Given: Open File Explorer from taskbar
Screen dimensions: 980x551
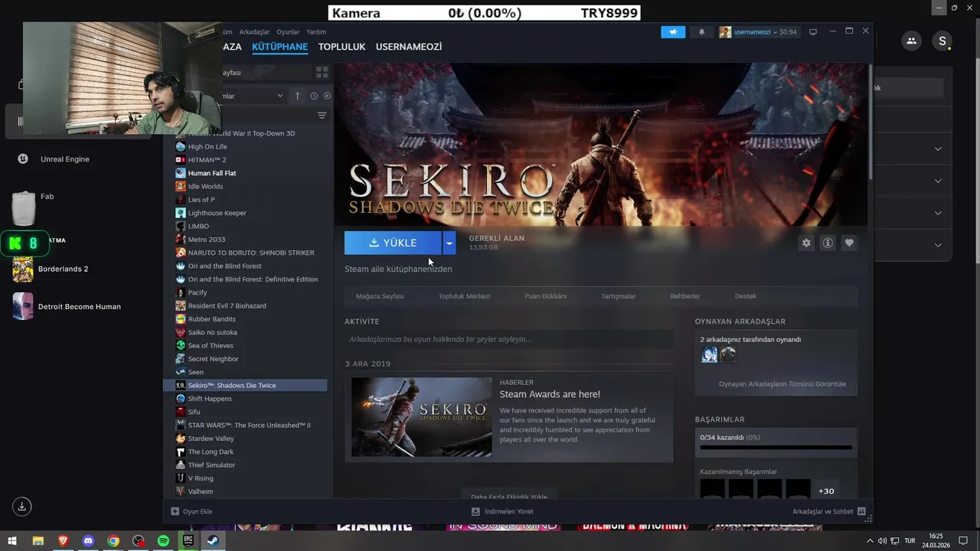Looking at the screenshot, I should click(x=38, y=540).
